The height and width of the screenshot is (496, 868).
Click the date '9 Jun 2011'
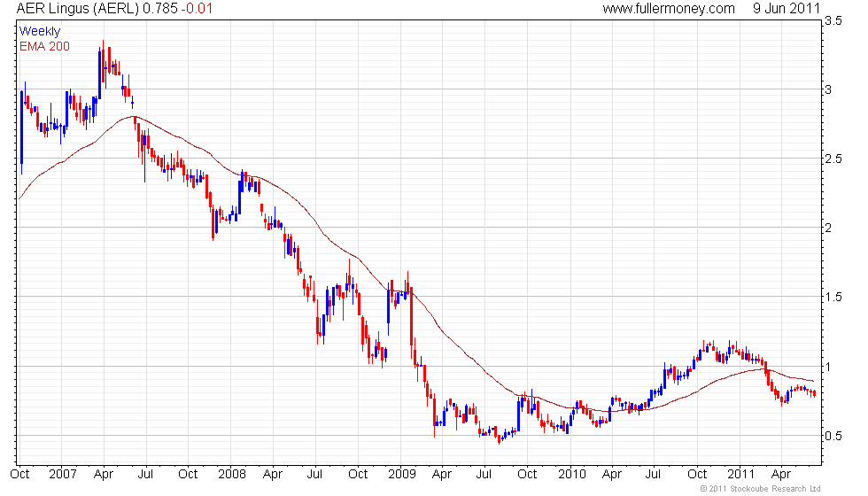point(786,8)
